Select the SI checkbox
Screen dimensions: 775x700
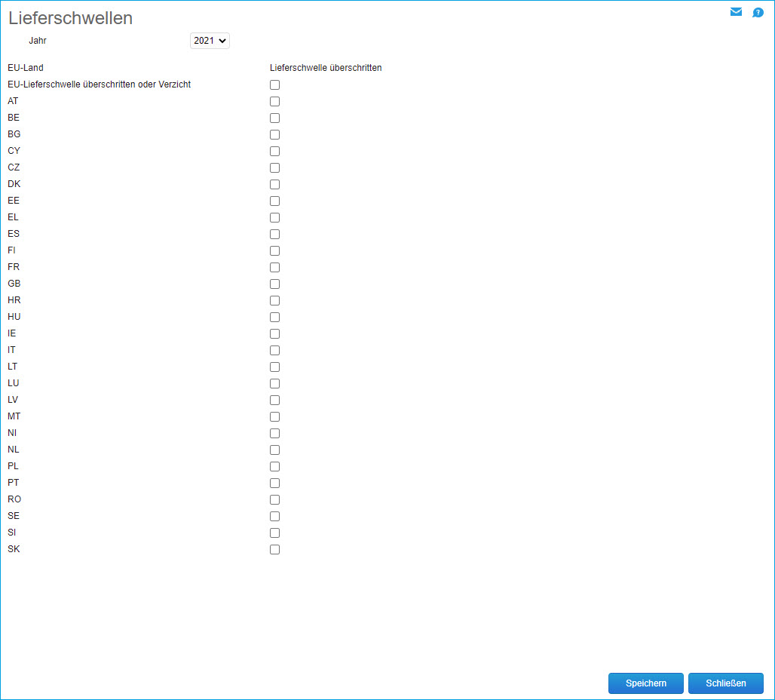[x=275, y=533]
